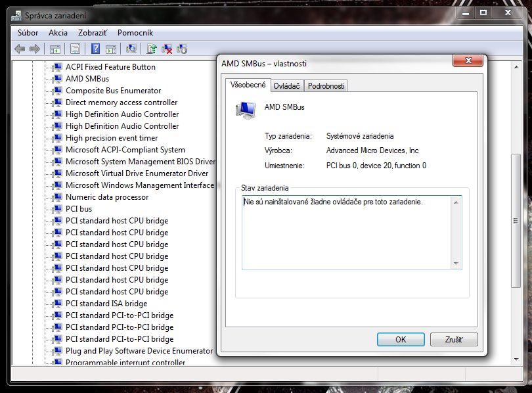Click the large monitor icon in properties dialog
This screenshot has width=532, height=393.
pyautogui.click(x=246, y=110)
